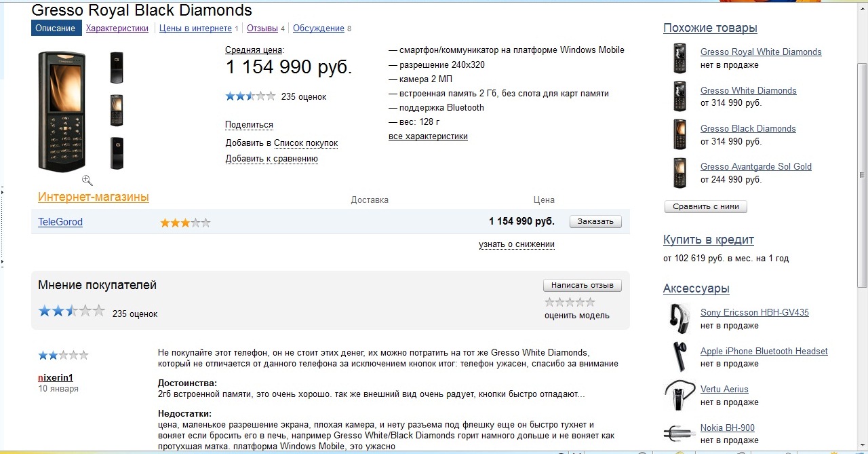The image size is (868, 454).
Task: Click the Заказать button for TeleGorod
Action: [595, 221]
